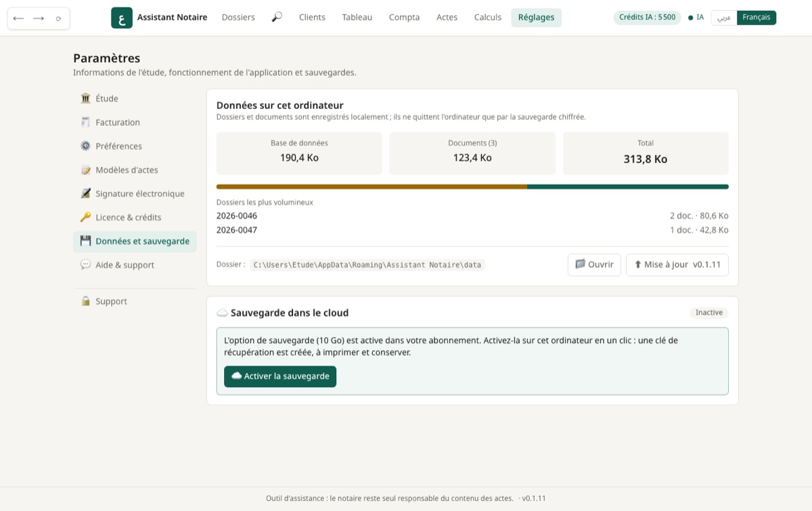This screenshot has width=812, height=511.
Task: Click the Signature électronique pen icon
Action: coord(85,194)
